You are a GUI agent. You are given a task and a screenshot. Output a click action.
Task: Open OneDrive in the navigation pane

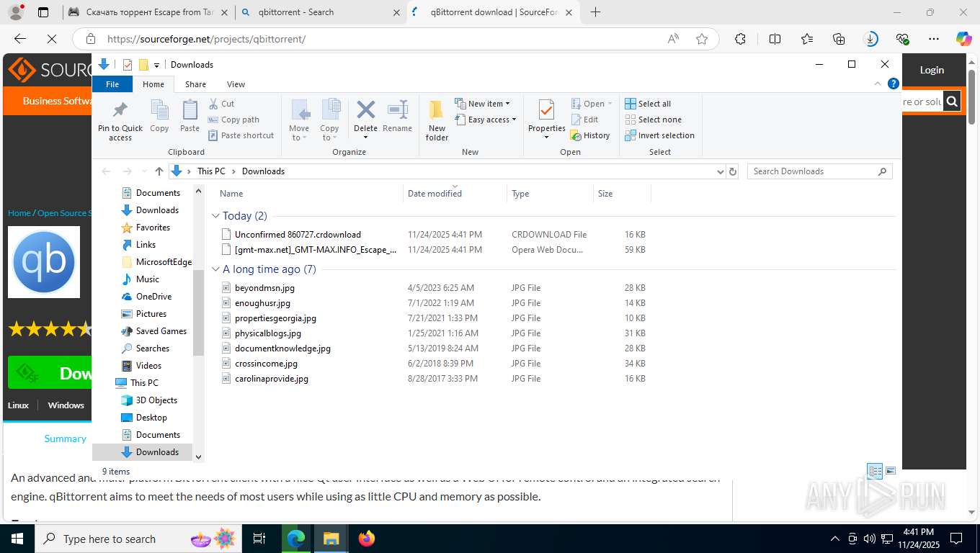coord(153,297)
